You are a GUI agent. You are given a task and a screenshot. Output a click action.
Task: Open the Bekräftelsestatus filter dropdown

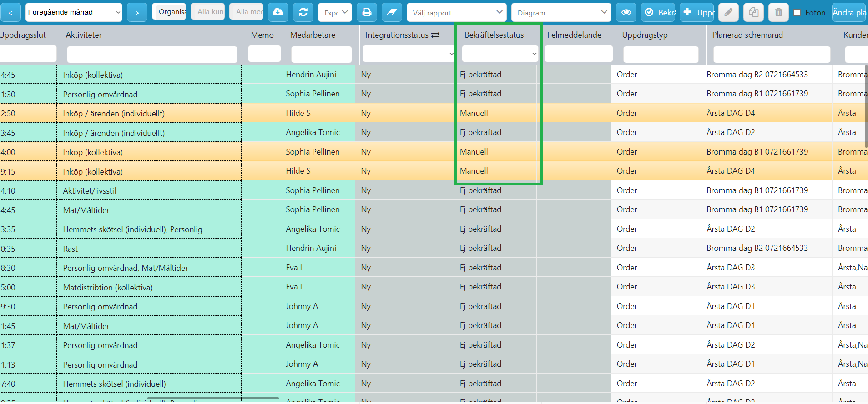click(500, 54)
